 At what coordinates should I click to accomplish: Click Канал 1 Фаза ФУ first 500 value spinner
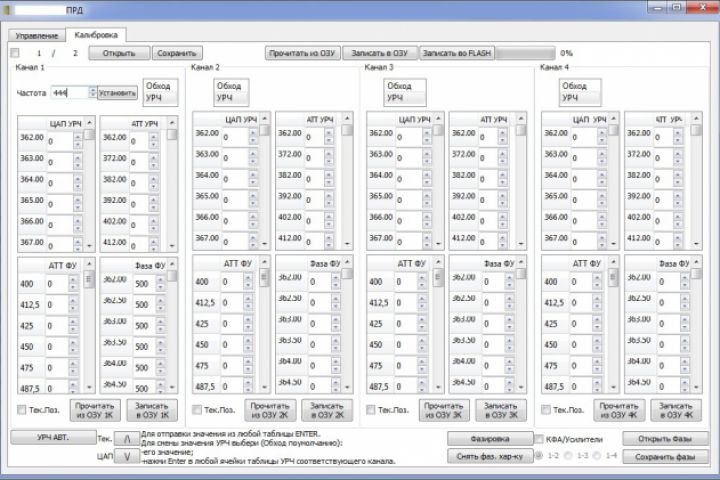pyautogui.click(x=160, y=283)
